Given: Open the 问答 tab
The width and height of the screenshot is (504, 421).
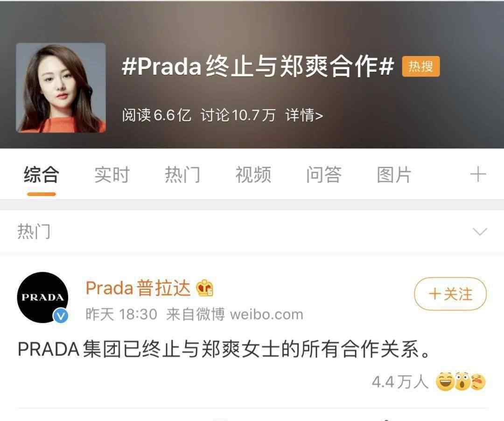Looking at the screenshot, I should pyautogui.click(x=324, y=175).
